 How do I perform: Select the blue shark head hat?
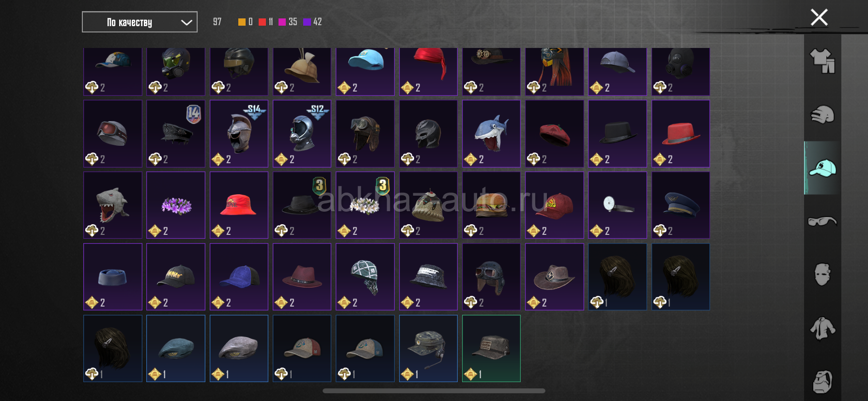tap(491, 134)
